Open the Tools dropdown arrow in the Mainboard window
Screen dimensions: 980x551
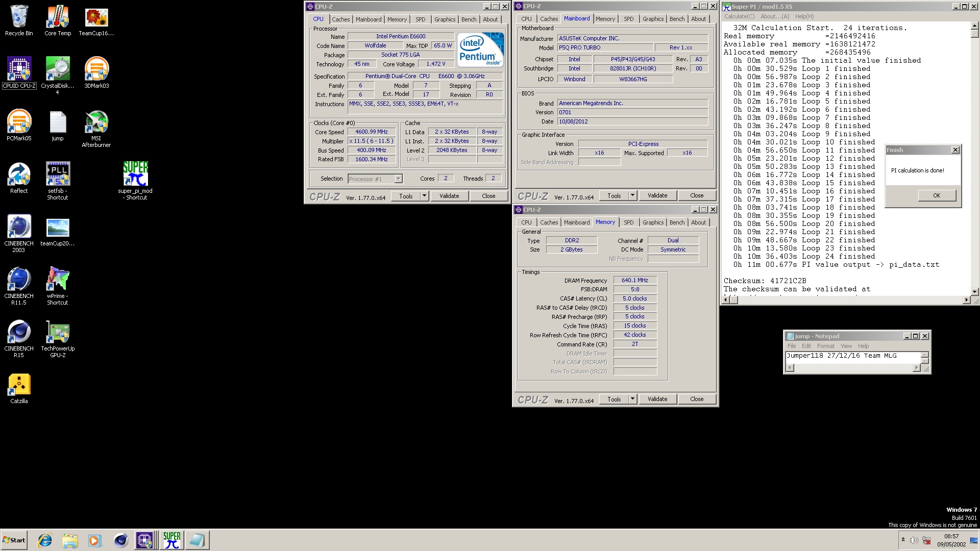[632, 195]
